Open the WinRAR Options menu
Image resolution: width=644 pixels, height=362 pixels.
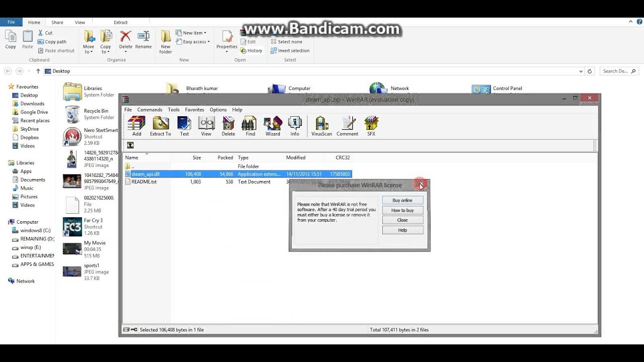(218, 110)
